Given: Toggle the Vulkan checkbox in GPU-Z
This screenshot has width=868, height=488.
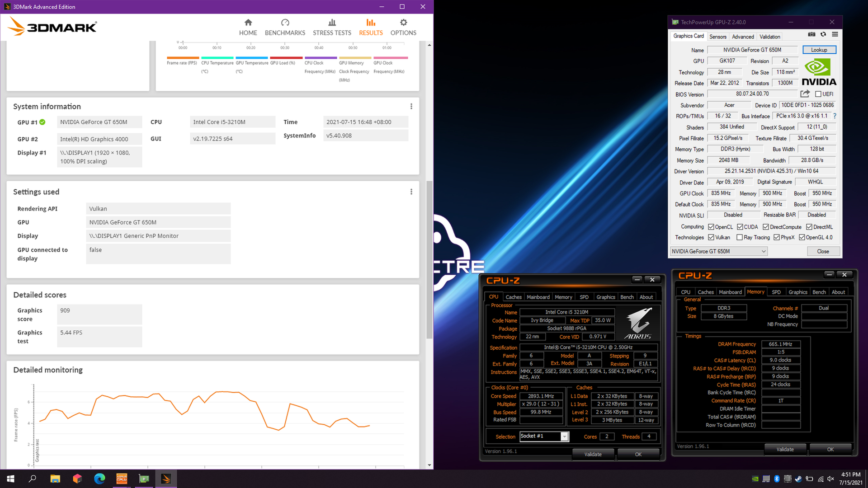Looking at the screenshot, I should (x=711, y=237).
